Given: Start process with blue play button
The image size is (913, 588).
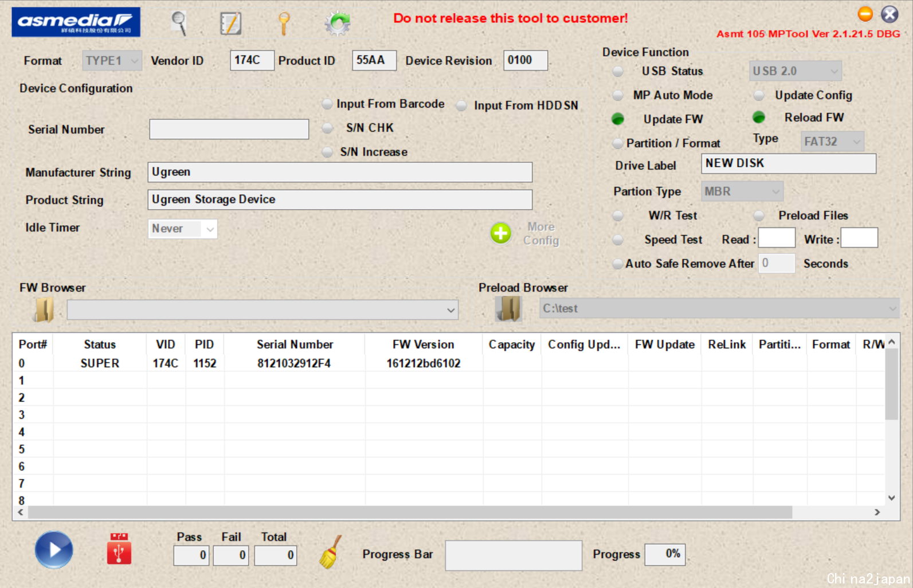Looking at the screenshot, I should 54,550.
